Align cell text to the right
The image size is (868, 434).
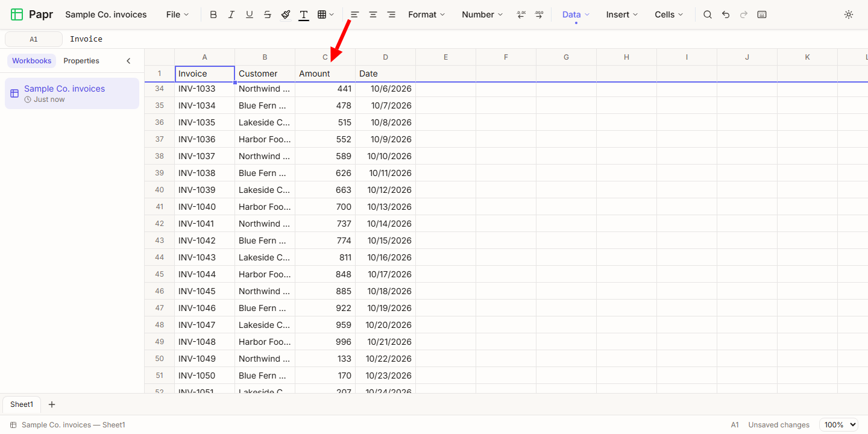(x=391, y=14)
